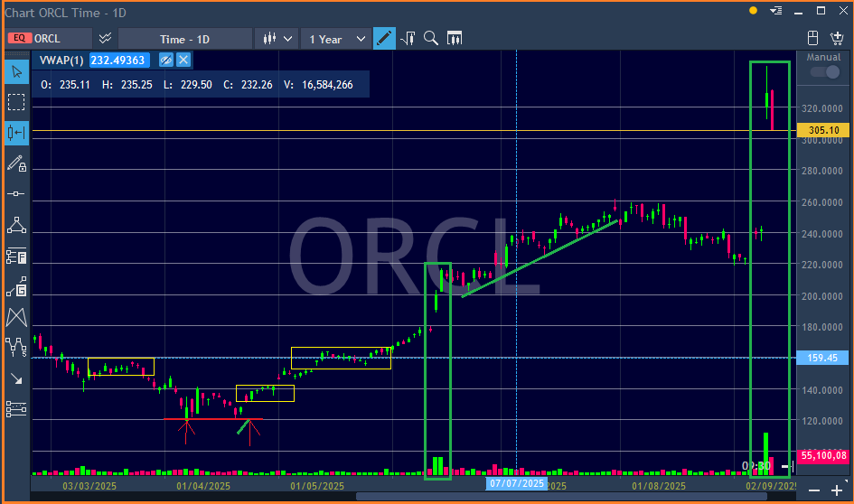Click the 260.0000 price axis label
854x504 pixels.
pos(821,202)
